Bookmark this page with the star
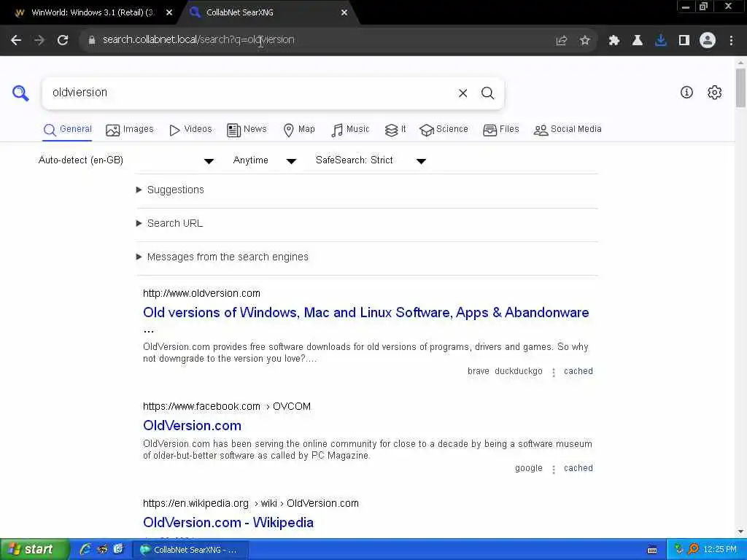The width and height of the screenshot is (747, 560). click(x=585, y=41)
